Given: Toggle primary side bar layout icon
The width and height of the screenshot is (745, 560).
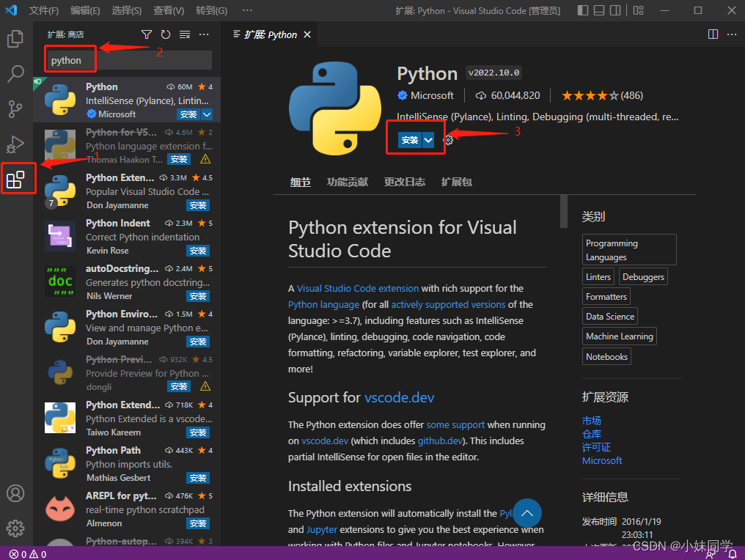Looking at the screenshot, I should pos(583,10).
